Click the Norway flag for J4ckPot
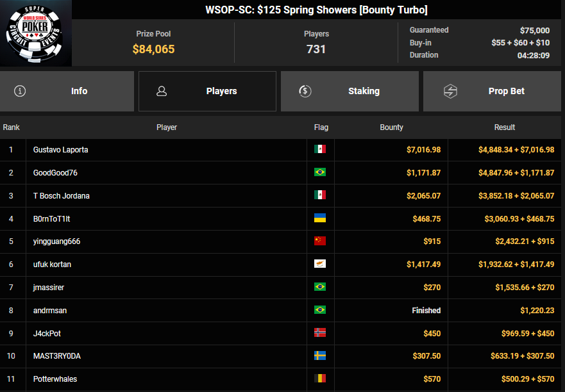This screenshot has height=392, width=565. pos(320,333)
